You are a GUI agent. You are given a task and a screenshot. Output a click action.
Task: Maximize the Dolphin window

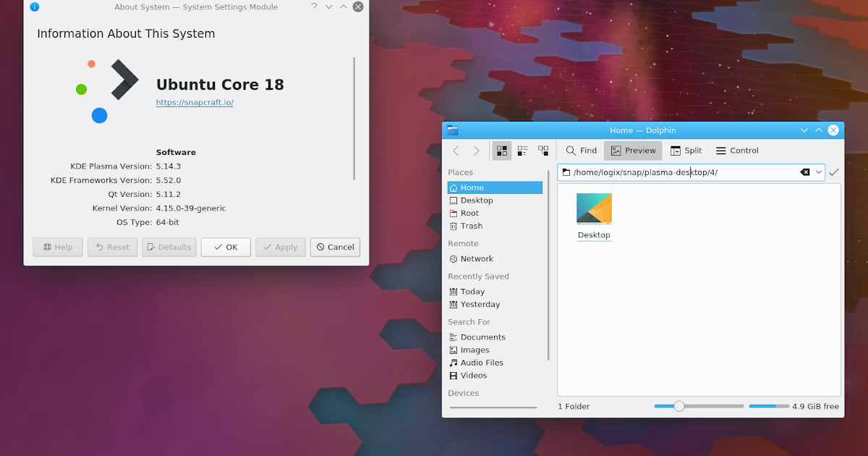click(x=819, y=130)
